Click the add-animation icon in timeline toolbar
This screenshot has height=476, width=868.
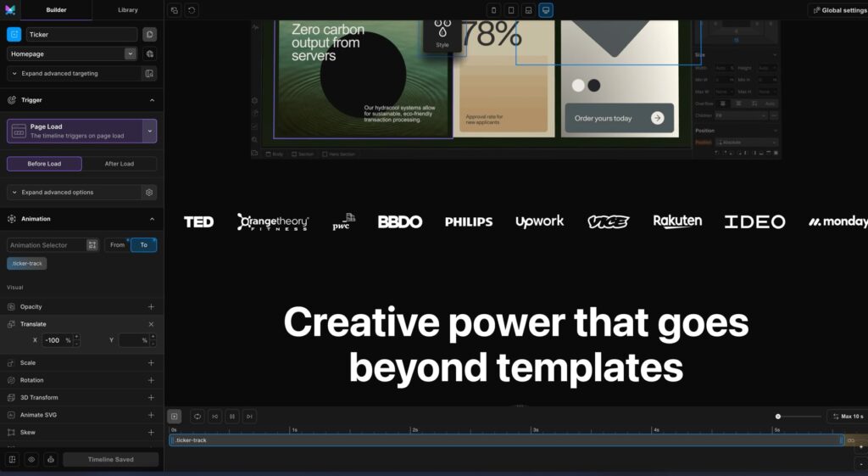click(x=175, y=416)
